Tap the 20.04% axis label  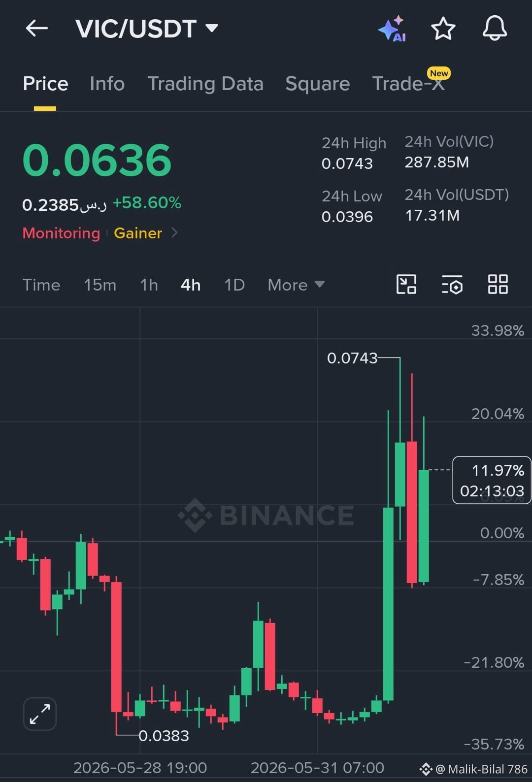[x=498, y=414]
